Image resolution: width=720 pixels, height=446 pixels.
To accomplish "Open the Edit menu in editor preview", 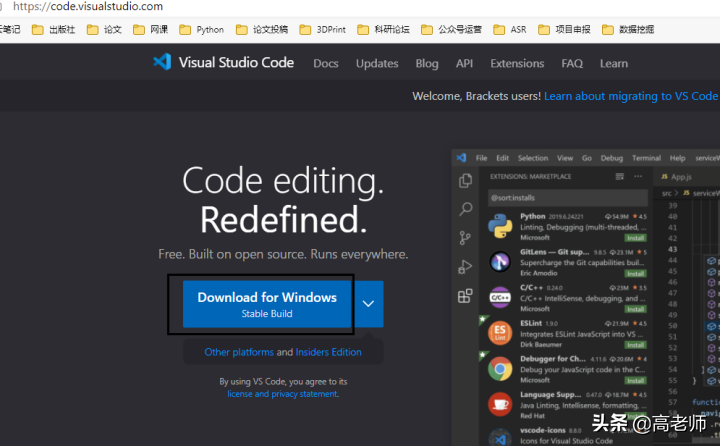I will (502, 158).
